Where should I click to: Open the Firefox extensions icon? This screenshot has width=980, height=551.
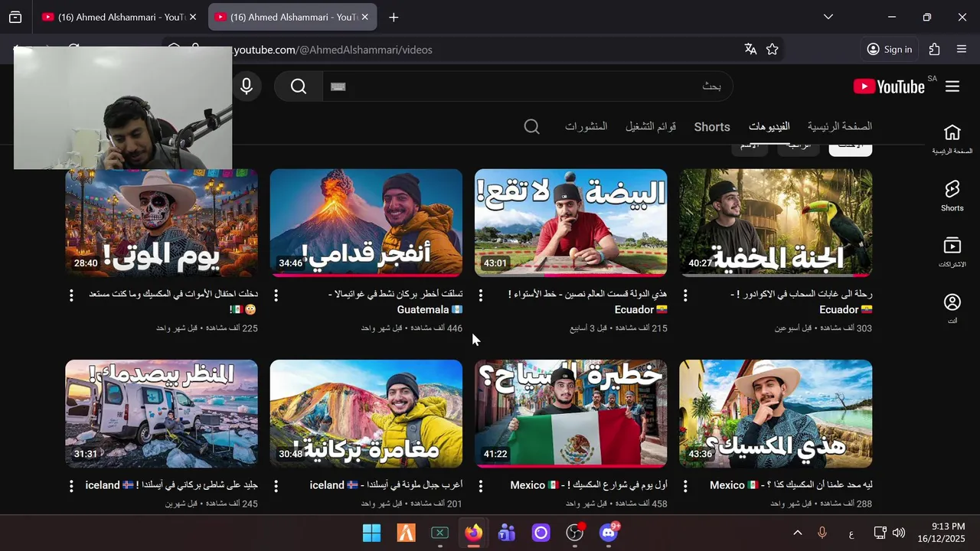(934, 49)
